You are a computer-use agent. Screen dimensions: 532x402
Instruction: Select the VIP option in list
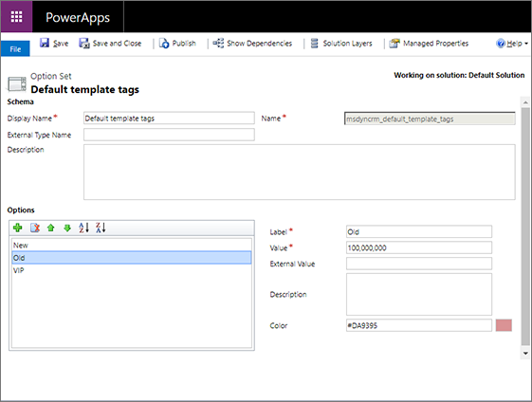[132, 270]
